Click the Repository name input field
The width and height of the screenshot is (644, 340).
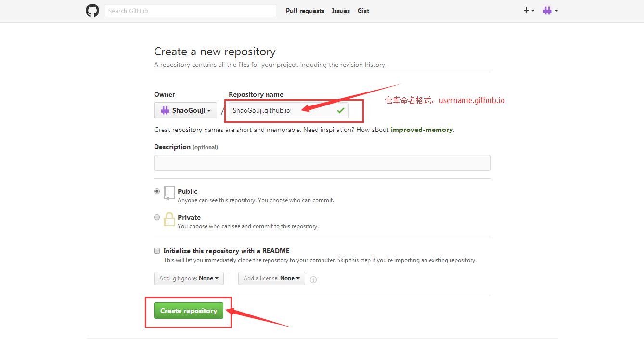[289, 110]
